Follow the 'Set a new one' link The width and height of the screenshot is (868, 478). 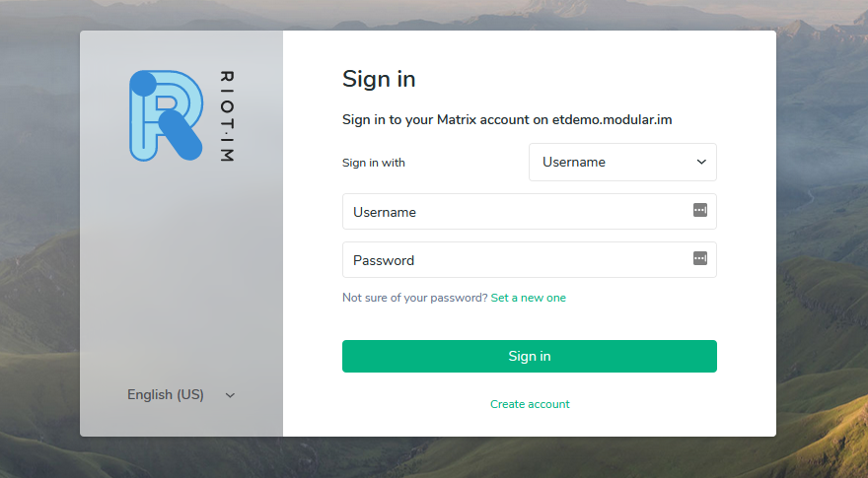coord(529,298)
